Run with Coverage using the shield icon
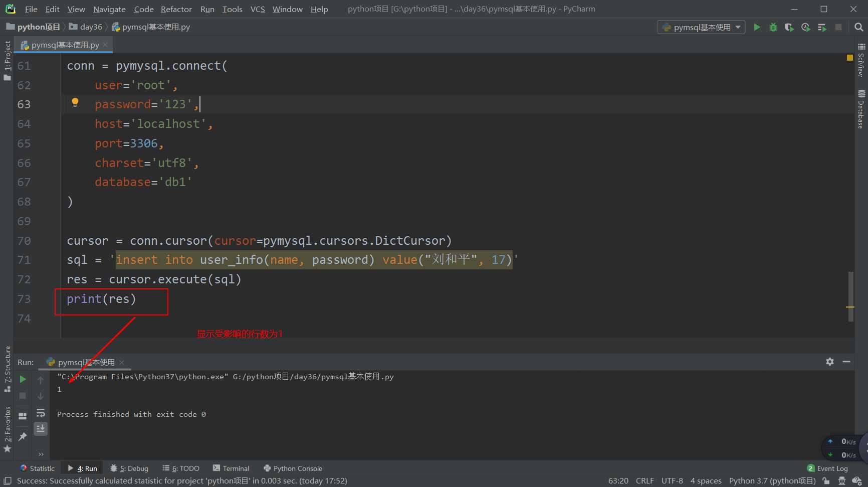The image size is (868, 487). click(789, 27)
